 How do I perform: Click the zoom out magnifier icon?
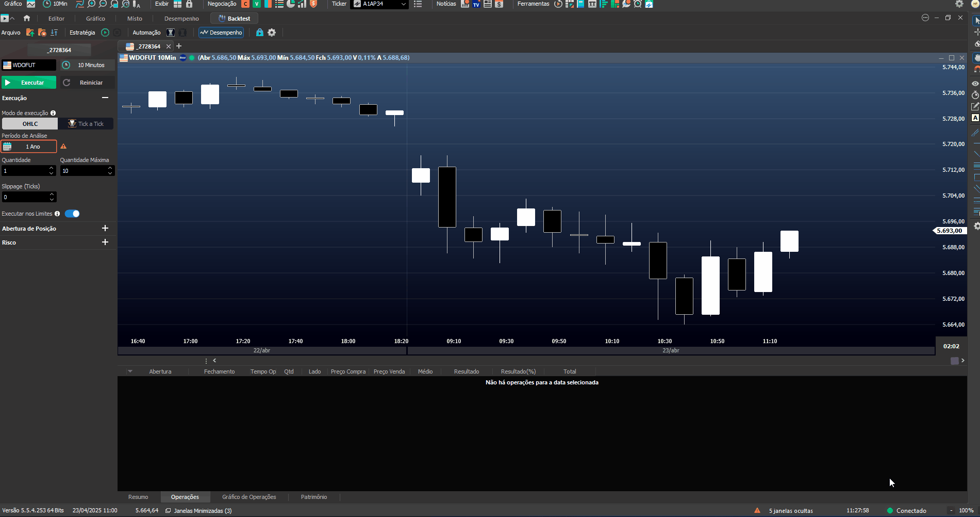pos(103,4)
